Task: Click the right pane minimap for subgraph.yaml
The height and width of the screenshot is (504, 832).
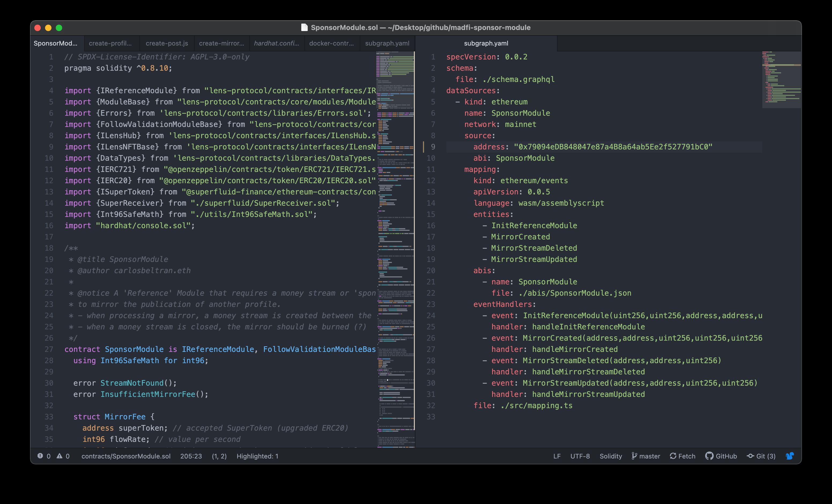Action: point(781,250)
